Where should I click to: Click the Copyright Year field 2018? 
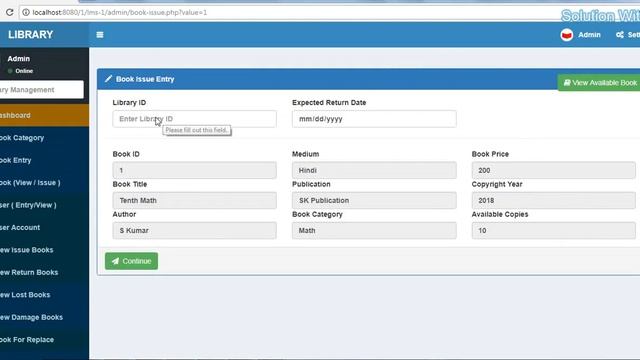pyautogui.click(x=553, y=200)
